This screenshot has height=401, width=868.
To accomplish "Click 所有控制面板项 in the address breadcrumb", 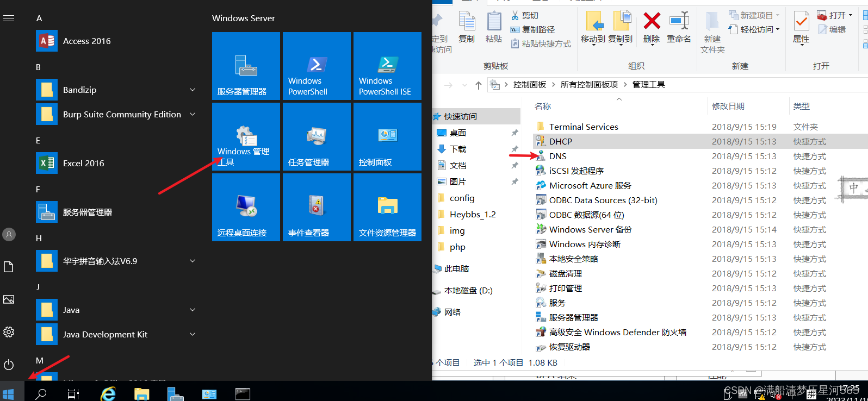I will tap(590, 84).
